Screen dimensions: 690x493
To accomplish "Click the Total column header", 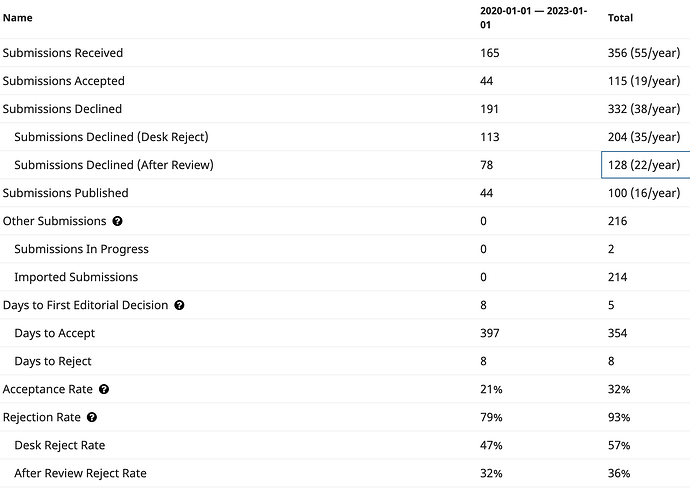I will coord(620,18).
